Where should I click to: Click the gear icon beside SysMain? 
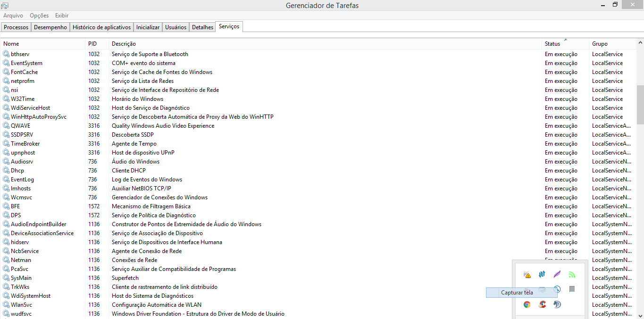point(6,278)
